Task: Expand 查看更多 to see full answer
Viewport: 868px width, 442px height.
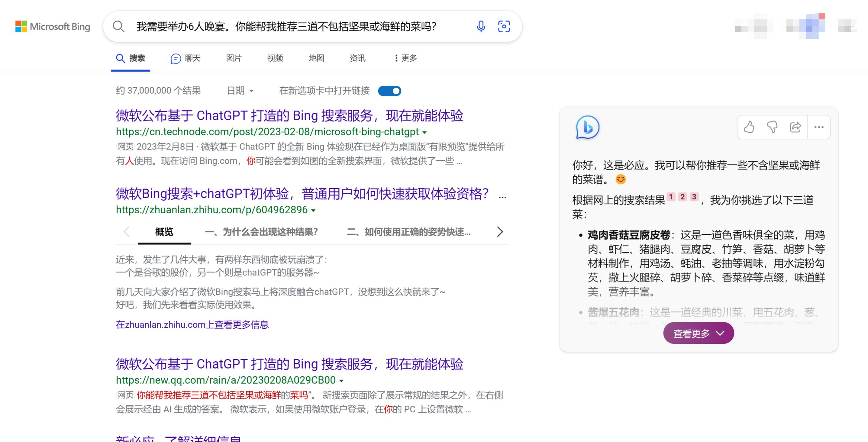Action: click(699, 333)
